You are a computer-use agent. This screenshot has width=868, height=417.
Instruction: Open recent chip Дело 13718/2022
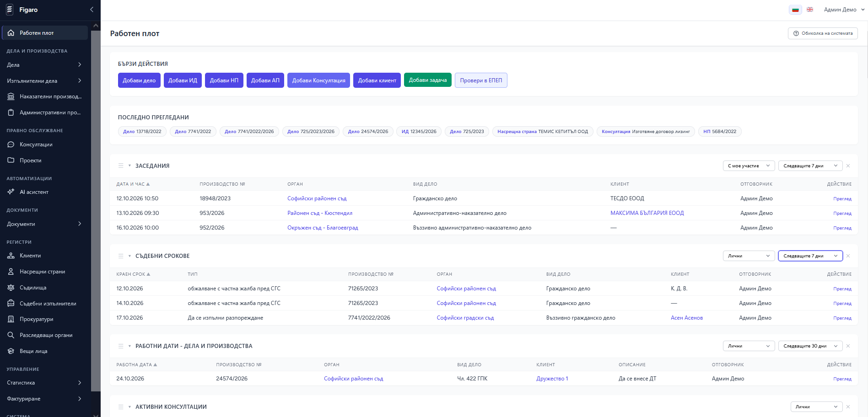[x=142, y=132]
